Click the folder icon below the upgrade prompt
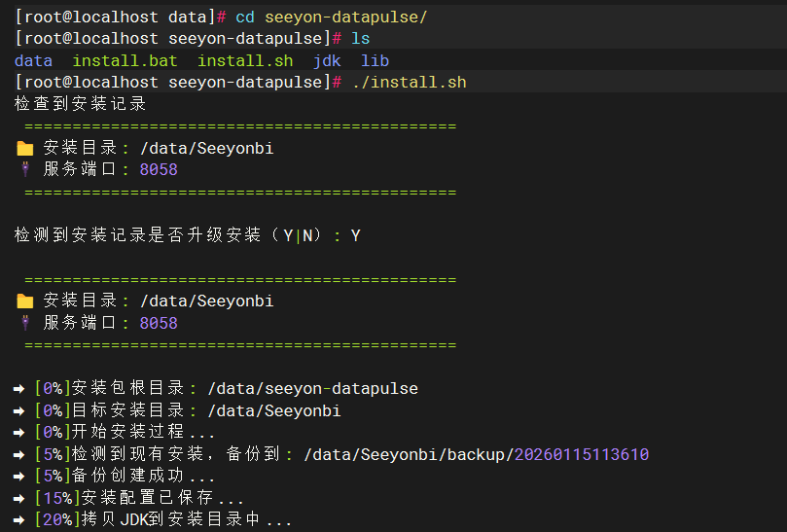Image resolution: width=787 pixels, height=532 pixels. coord(24,301)
